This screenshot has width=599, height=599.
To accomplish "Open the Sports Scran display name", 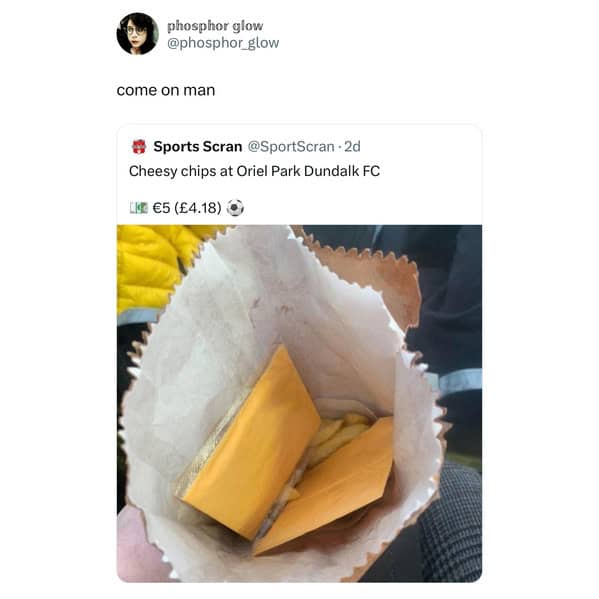I will pyautogui.click(x=198, y=147).
